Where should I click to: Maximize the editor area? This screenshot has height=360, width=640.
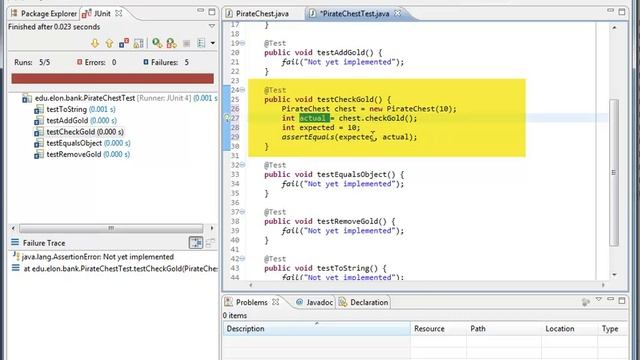(622, 12)
